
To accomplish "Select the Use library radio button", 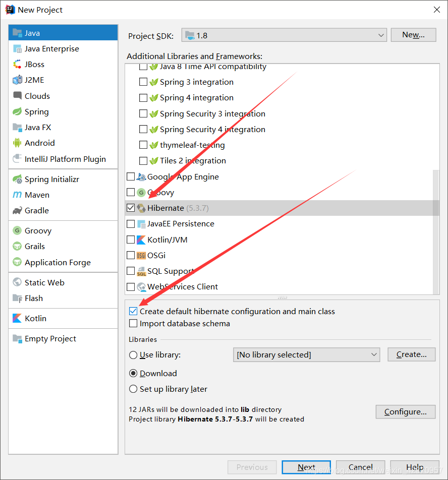I will point(133,355).
